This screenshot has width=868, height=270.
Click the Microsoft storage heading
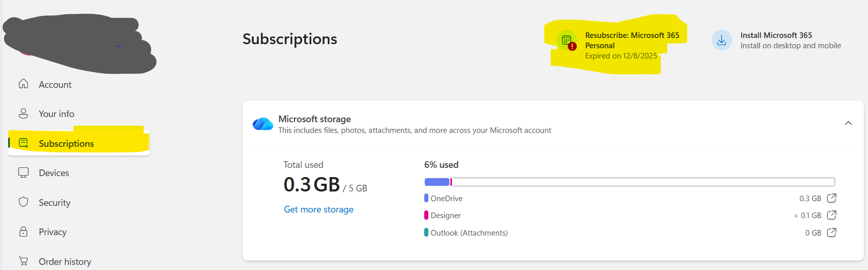tap(314, 119)
